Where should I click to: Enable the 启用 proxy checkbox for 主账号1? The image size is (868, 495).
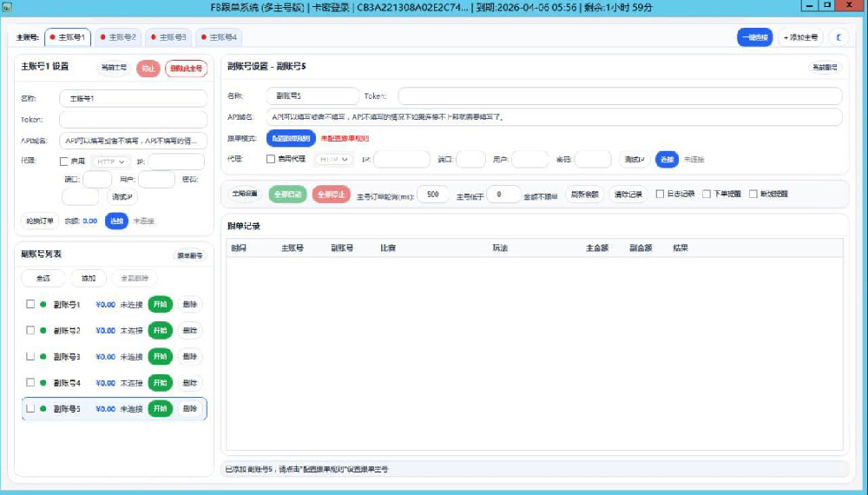click(63, 162)
